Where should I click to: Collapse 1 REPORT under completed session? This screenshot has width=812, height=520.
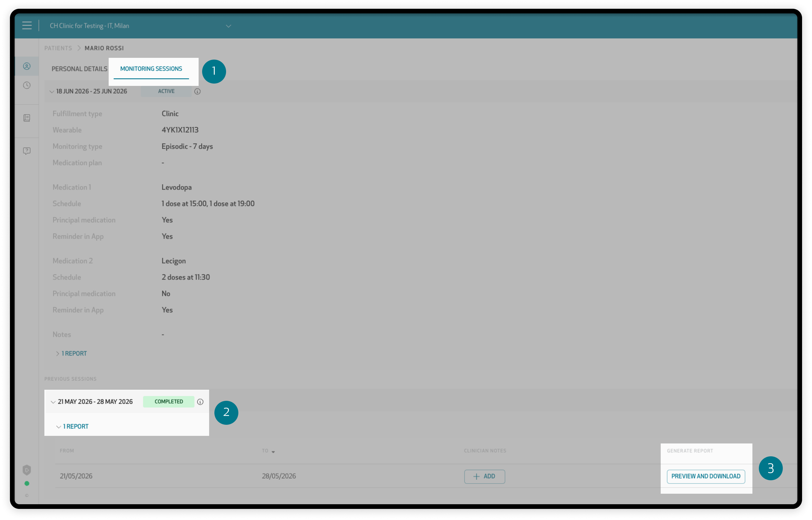point(72,427)
